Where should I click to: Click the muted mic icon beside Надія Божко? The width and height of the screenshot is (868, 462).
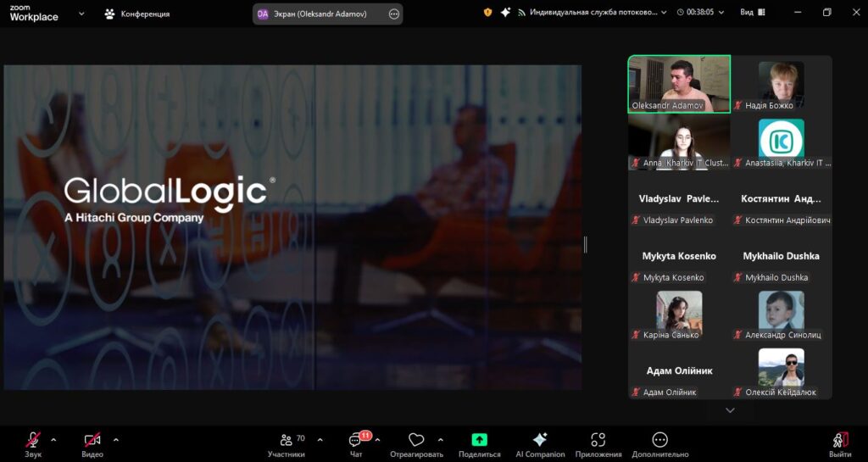pyautogui.click(x=738, y=105)
